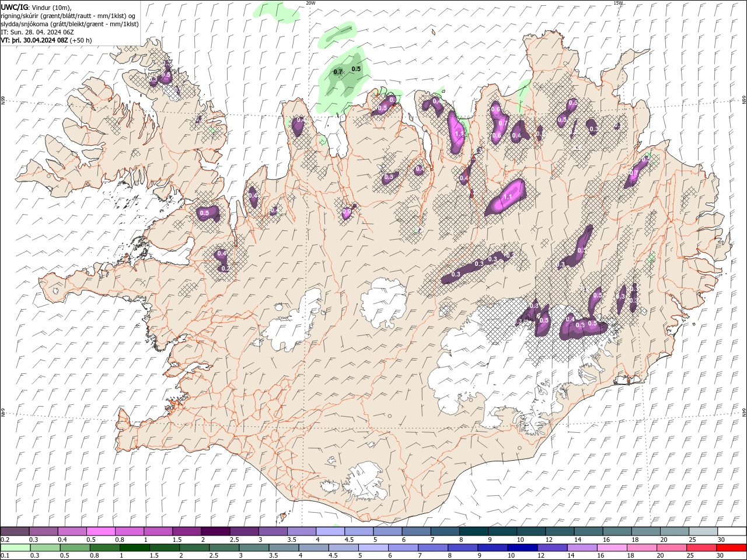The width and height of the screenshot is (747, 560).
Task: Click the '1.5' label in the upper legend row
Action: tap(177, 540)
